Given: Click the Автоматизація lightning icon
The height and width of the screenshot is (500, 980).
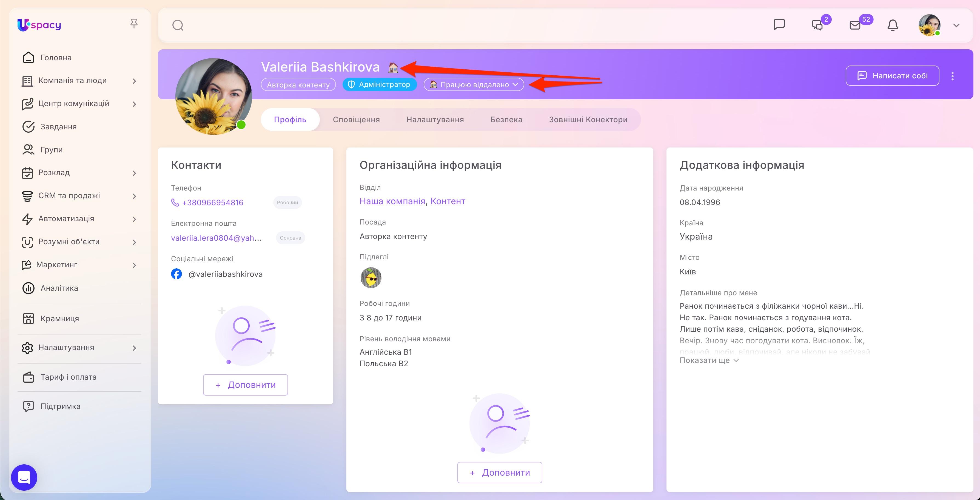Looking at the screenshot, I should 27,219.
